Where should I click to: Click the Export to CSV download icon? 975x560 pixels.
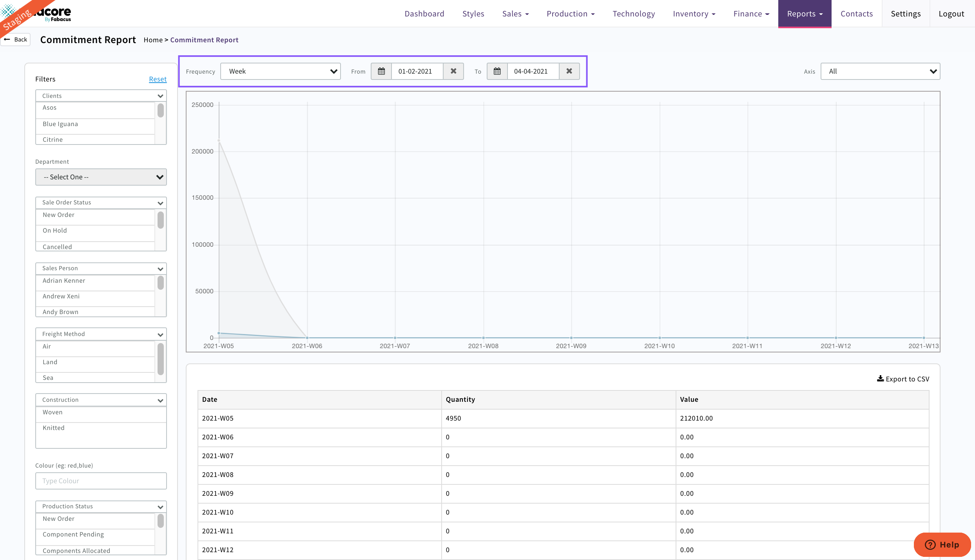[x=880, y=379]
